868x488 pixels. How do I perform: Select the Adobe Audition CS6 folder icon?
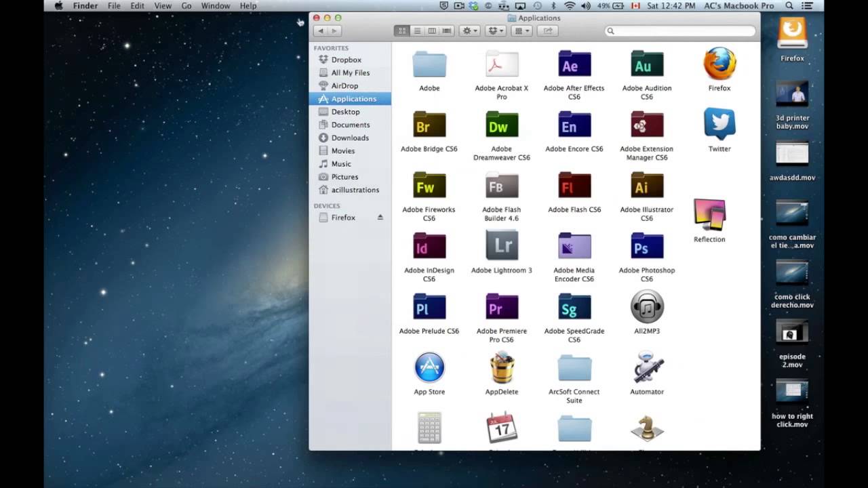click(x=647, y=64)
